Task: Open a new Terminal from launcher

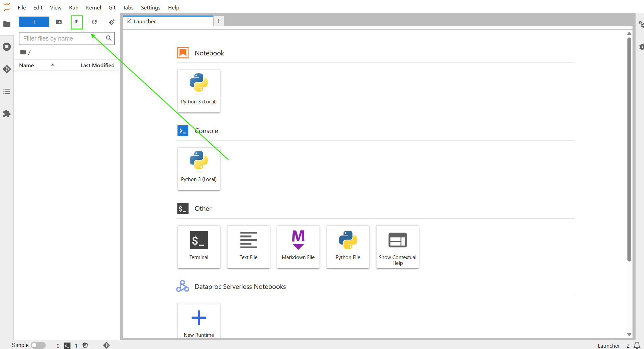Action: point(199,247)
